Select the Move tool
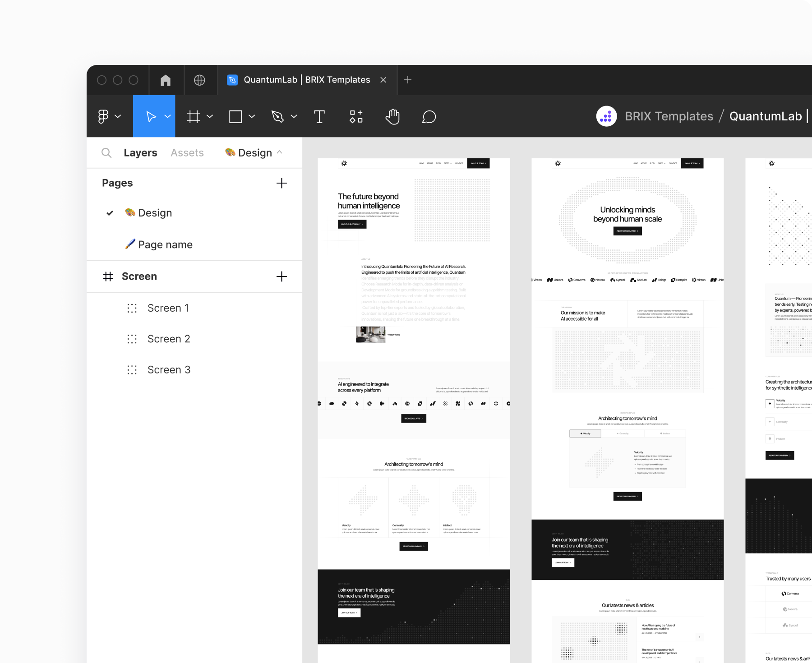 point(151,116)
